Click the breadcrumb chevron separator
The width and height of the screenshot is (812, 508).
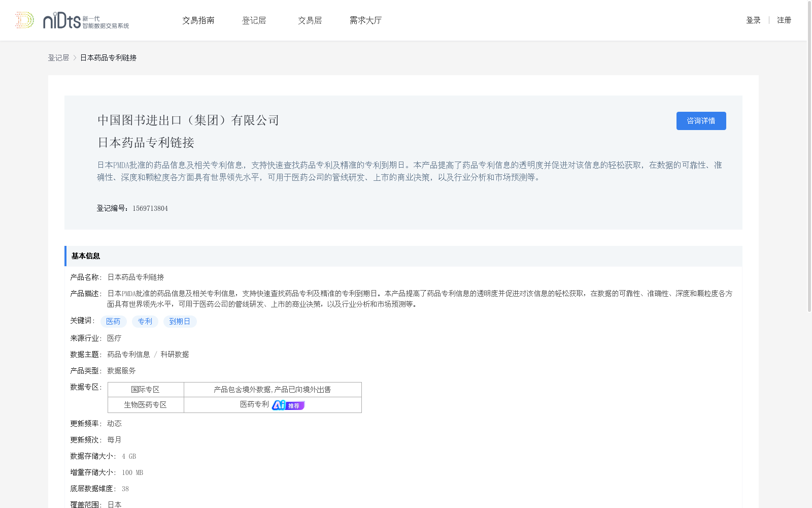point(75,58)
